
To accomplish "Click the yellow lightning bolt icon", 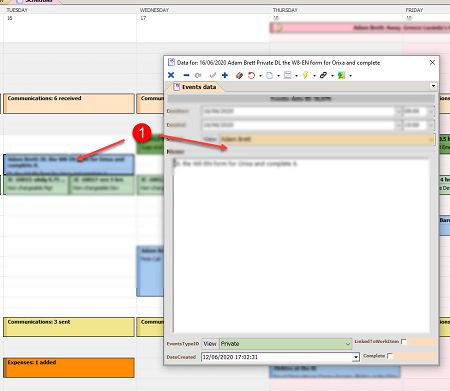I will click(305, 75).
